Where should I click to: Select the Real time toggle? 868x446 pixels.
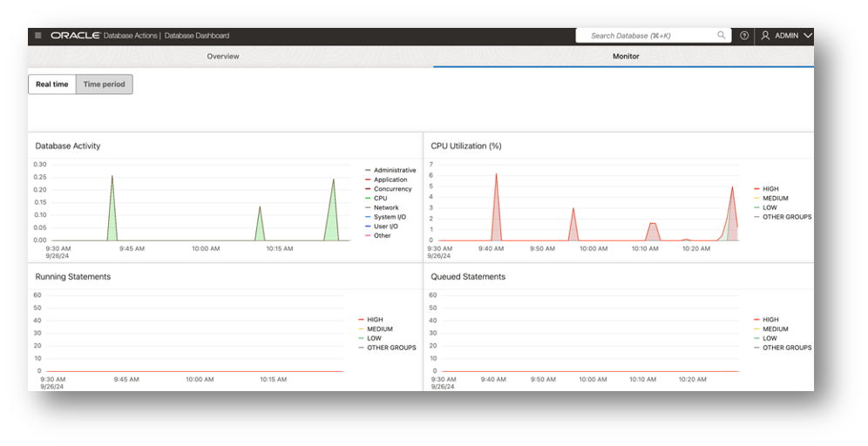[x=52, y=84]
